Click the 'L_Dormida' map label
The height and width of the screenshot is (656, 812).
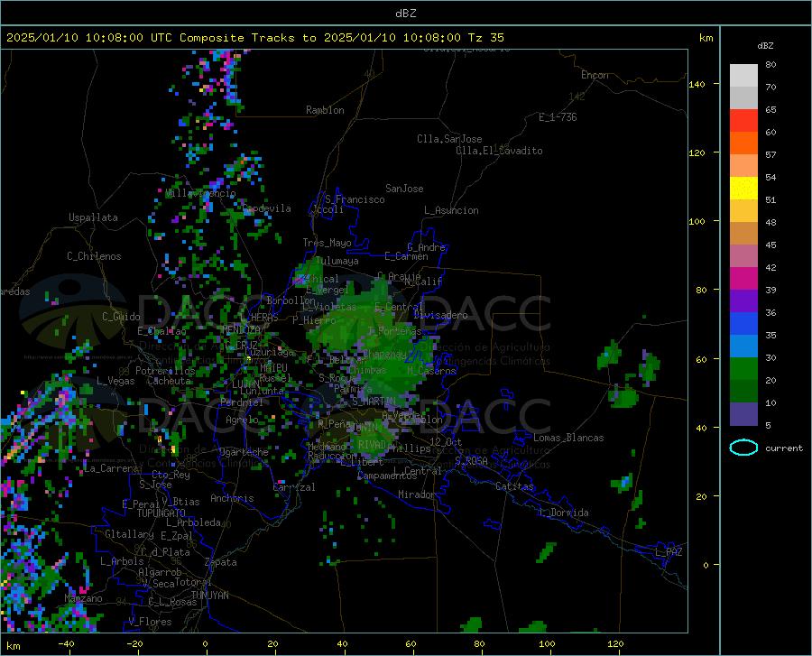564,513
